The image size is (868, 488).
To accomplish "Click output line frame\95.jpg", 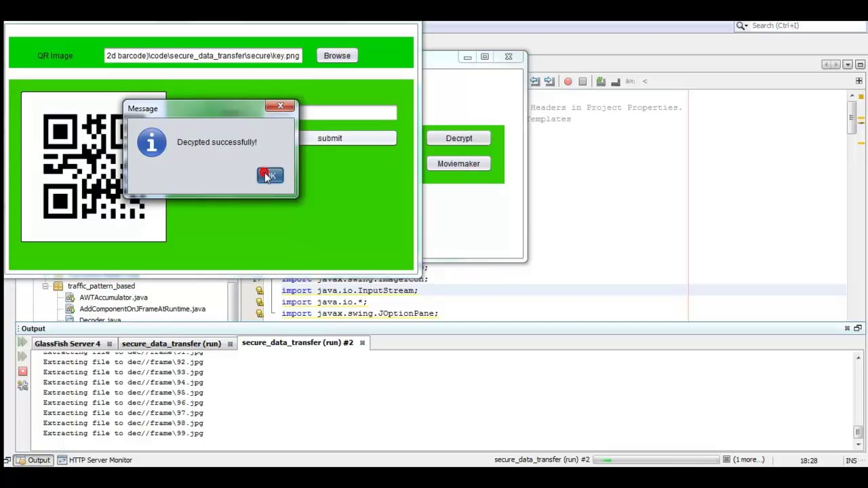I will [x=123, y=392].
